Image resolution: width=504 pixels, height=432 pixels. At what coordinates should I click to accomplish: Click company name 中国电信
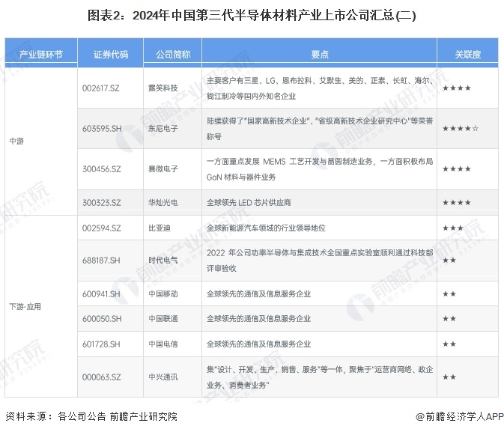(163, 344)
